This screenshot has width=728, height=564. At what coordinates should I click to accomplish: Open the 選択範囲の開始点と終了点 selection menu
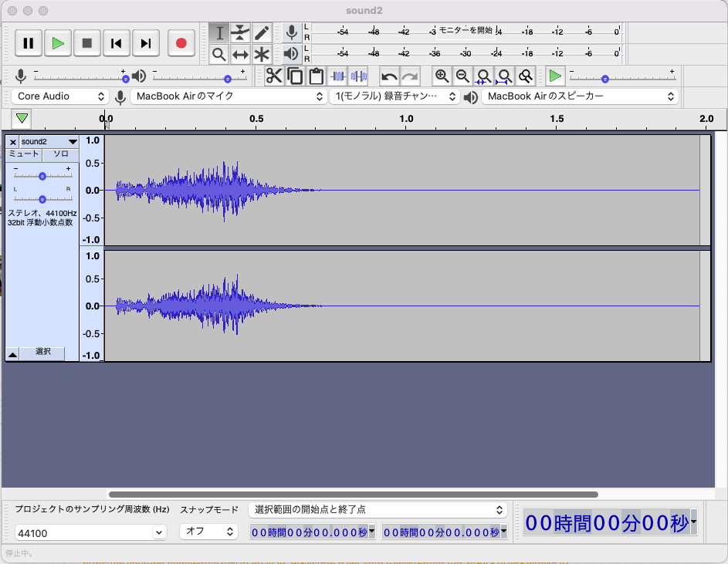coord(378,510)
